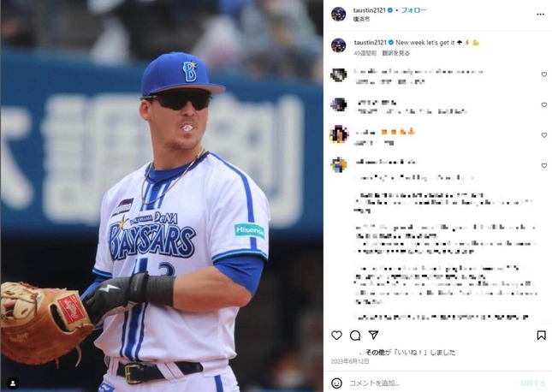Image resolution: width=552 pixels, height=392 pixels.
Task: Like the first comment
Action: tap(544, 74)
